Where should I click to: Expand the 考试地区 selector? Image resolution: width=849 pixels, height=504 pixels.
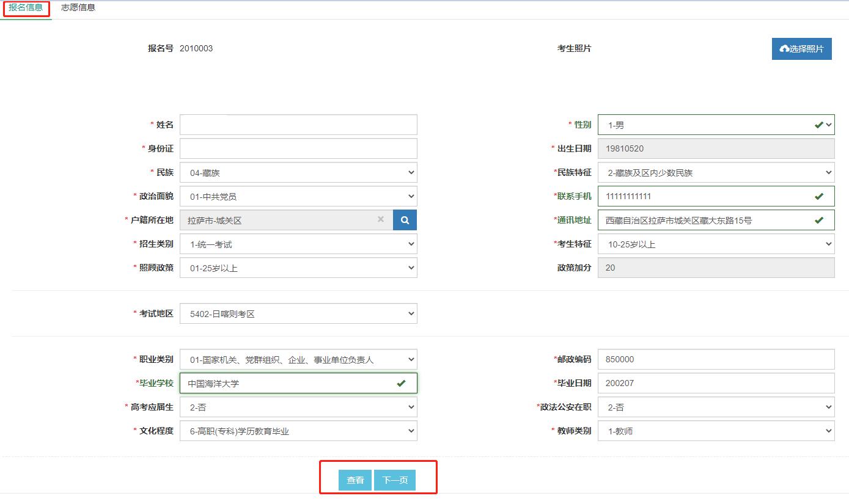[x=298, y=314]
